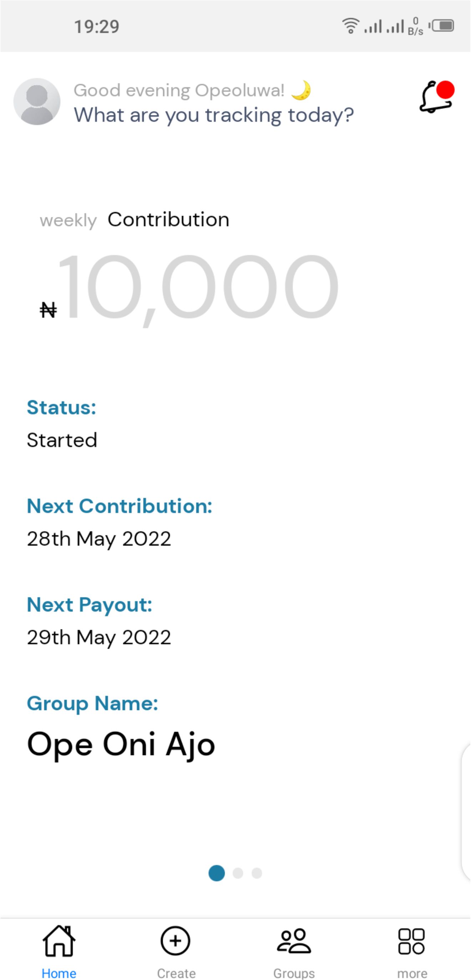Screen dimensions: 471x980
Task: Tap the WiFi status icon
Action: (350, 26)
